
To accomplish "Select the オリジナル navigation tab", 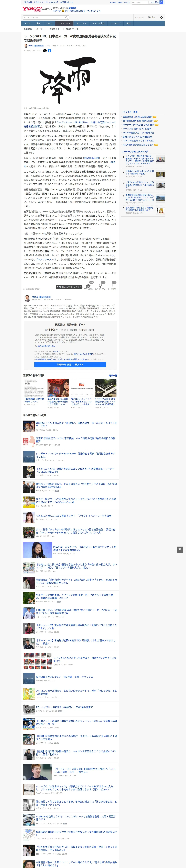I will 81,24.
